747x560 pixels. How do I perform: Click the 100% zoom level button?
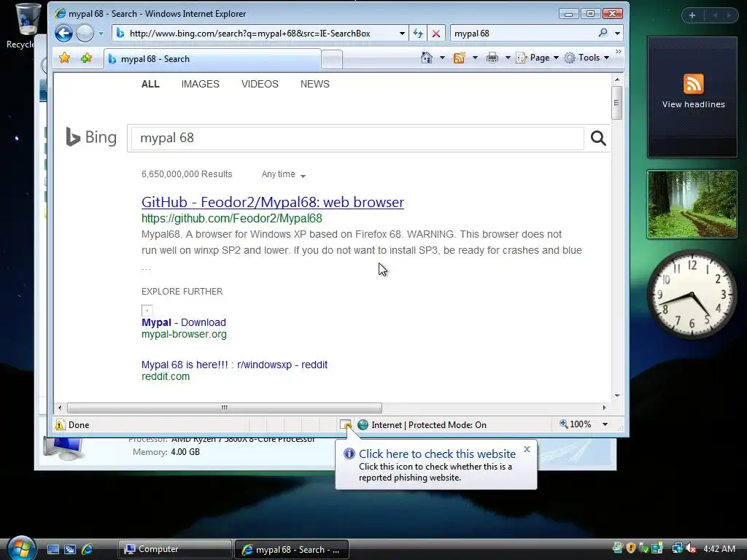(575, 424)
